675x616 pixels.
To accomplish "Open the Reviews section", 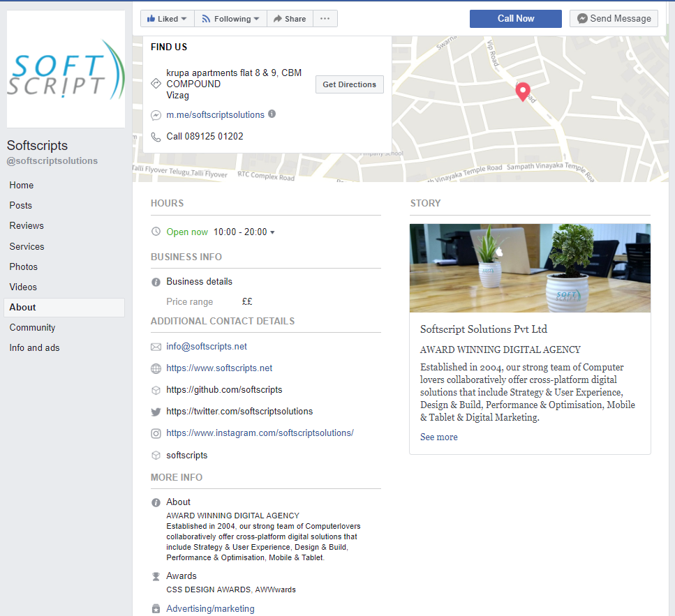I will (x=27, y=225).
